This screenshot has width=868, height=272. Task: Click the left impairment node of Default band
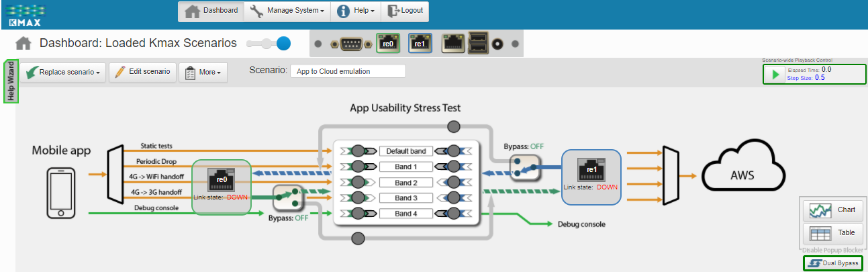358,151
